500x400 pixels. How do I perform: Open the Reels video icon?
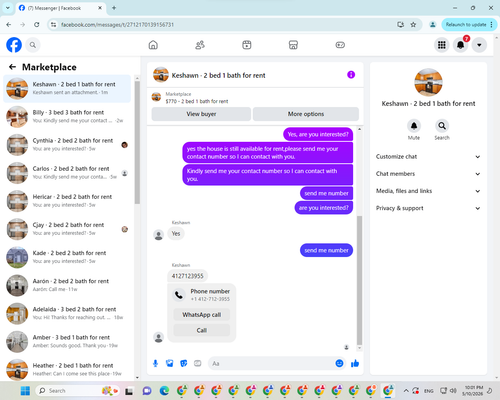click(247, 45)
